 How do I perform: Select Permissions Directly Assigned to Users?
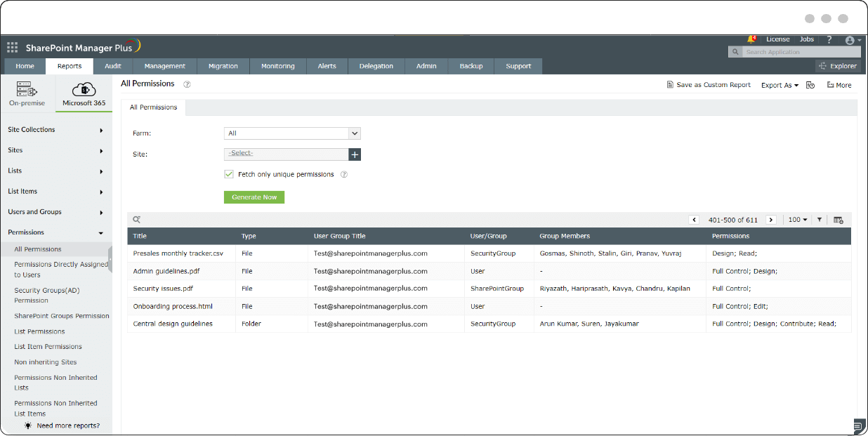pos(61,270)
